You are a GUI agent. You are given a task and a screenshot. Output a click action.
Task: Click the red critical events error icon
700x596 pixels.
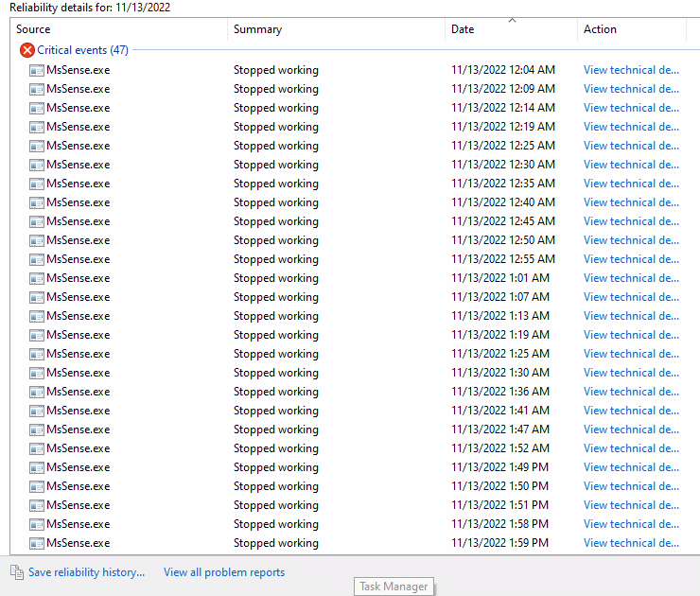[x=26, y=50]
